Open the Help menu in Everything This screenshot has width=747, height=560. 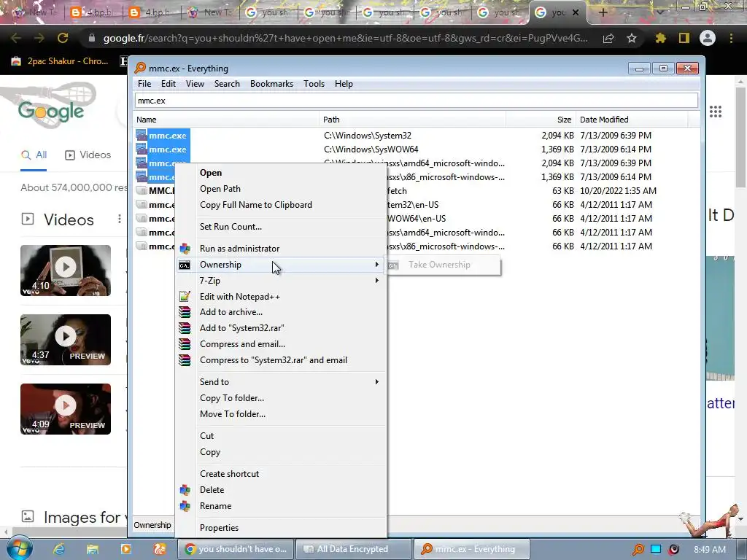[344, 84]
